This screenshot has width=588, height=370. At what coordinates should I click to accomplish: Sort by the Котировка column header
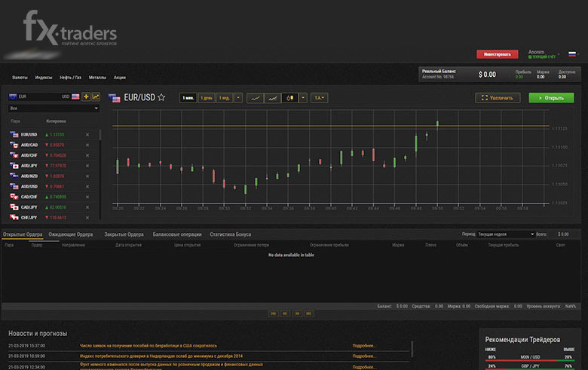pos(56,121)
